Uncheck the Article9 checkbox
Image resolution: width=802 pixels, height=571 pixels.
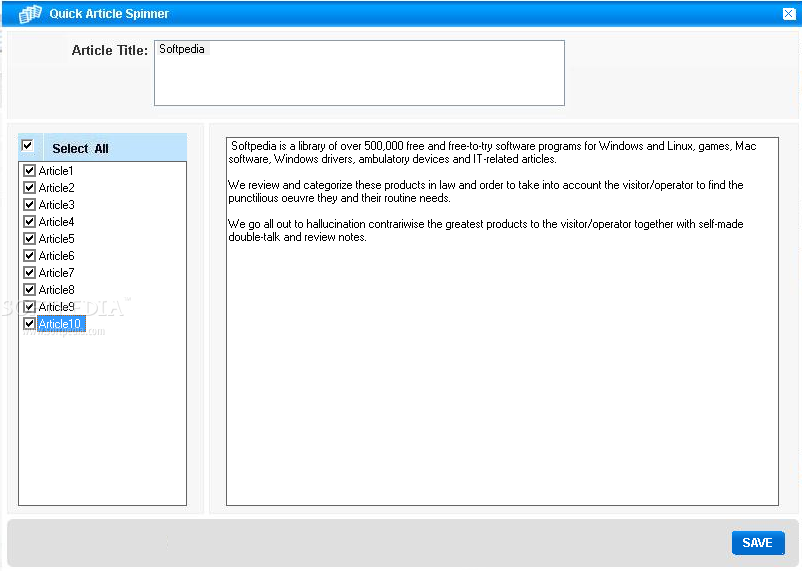(x=30, y=307)
